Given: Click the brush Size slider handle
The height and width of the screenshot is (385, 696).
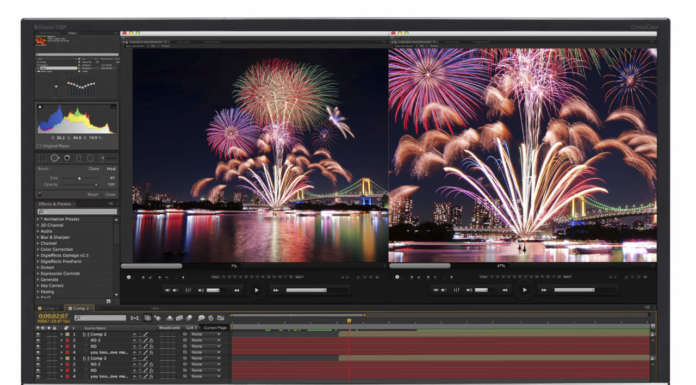Looking at the screenshot, I should click(79, 178).
